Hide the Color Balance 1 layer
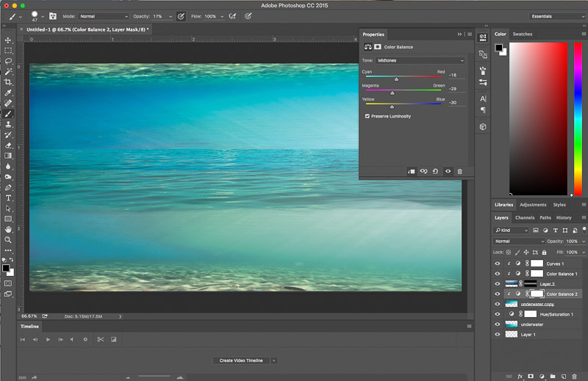 (x=498, y=274)
